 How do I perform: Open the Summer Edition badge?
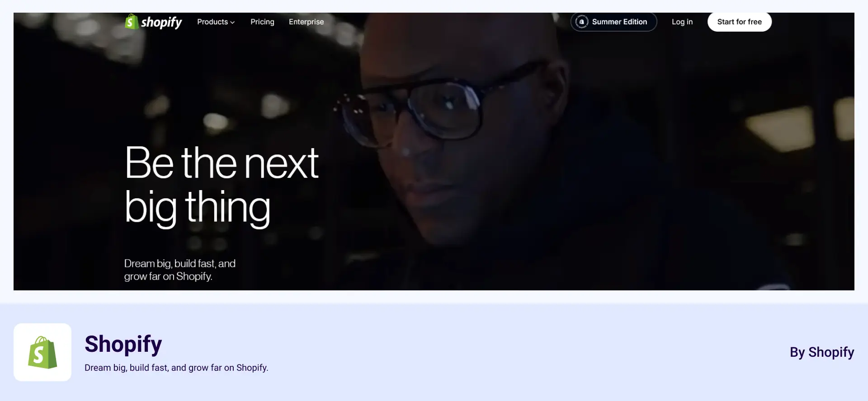point(613,22)
